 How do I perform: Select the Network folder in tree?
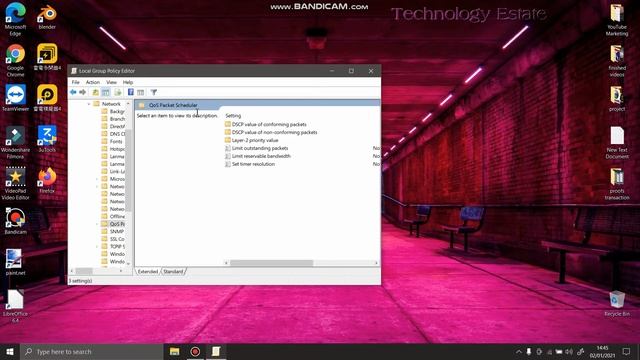click(107, 104)
